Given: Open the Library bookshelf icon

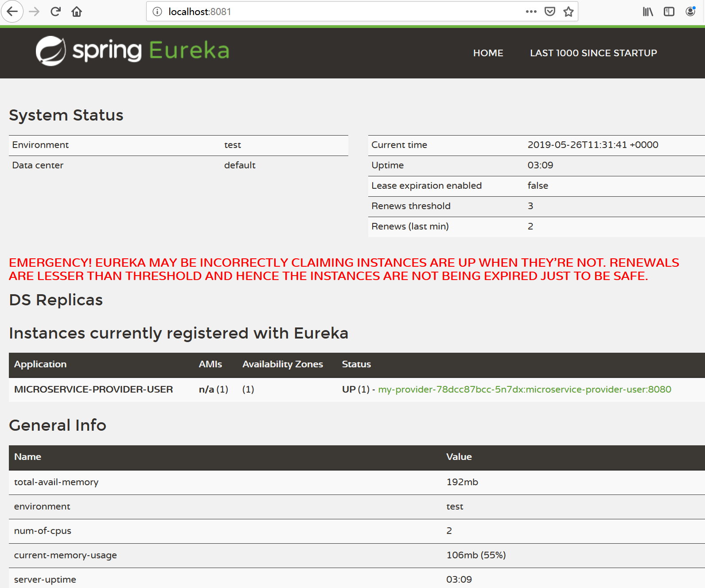Looking at the screenshot, I should 648,12.
